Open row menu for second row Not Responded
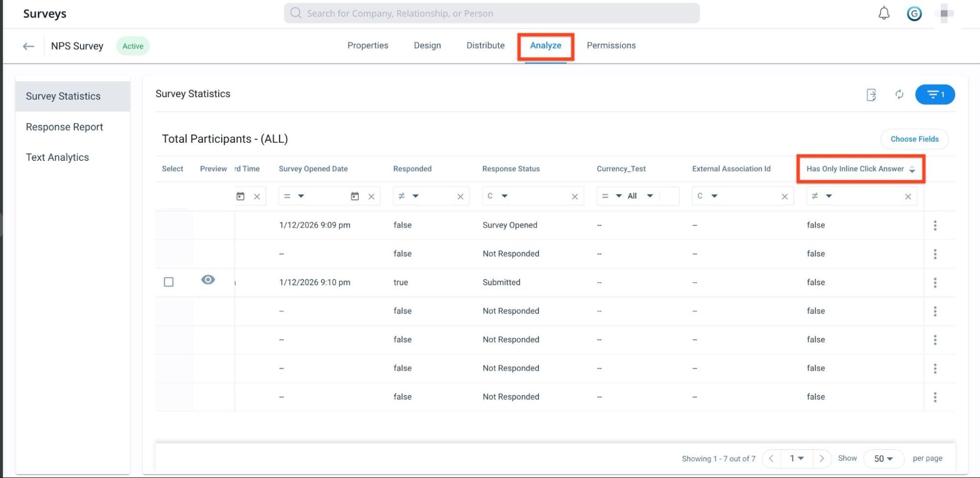This screenshot has height=478, width=980. [x=935, y=254]
